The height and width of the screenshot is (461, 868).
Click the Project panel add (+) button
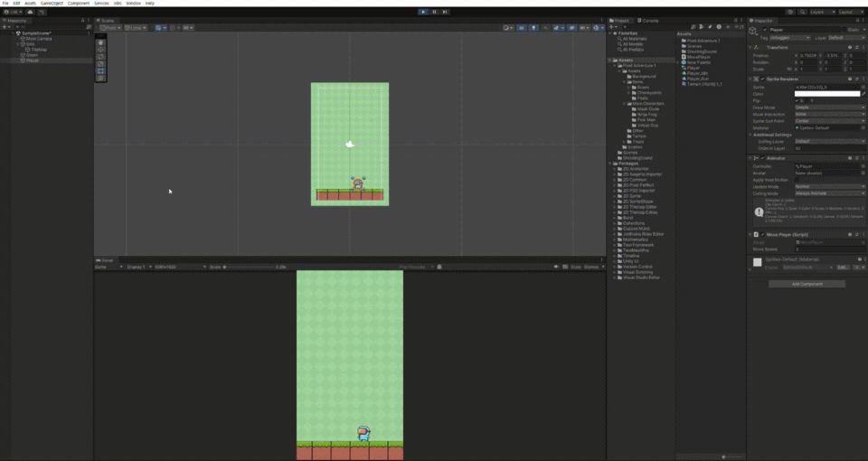click(613, 26)
